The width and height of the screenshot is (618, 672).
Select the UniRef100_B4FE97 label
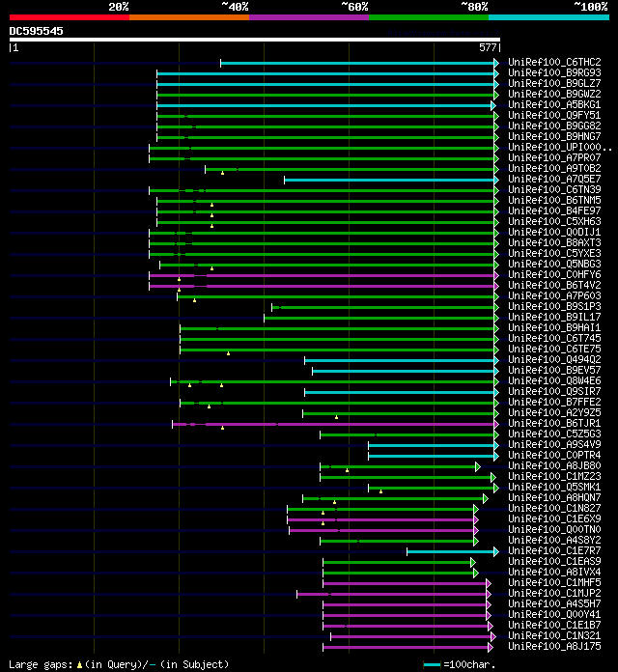tap(554, 210)
